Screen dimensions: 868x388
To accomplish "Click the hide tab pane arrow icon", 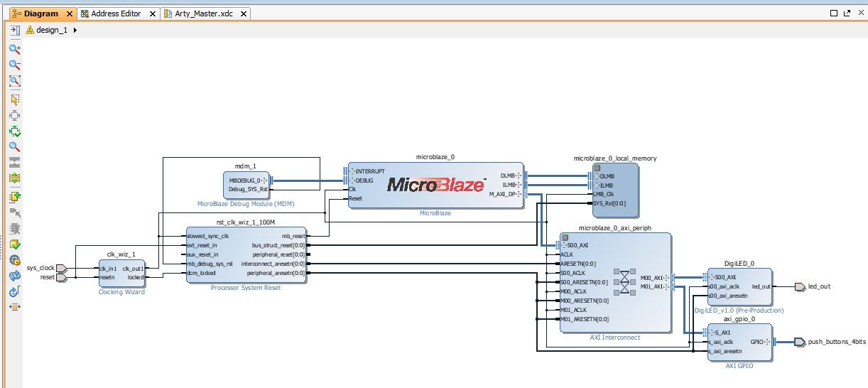I will coord(15,30).
